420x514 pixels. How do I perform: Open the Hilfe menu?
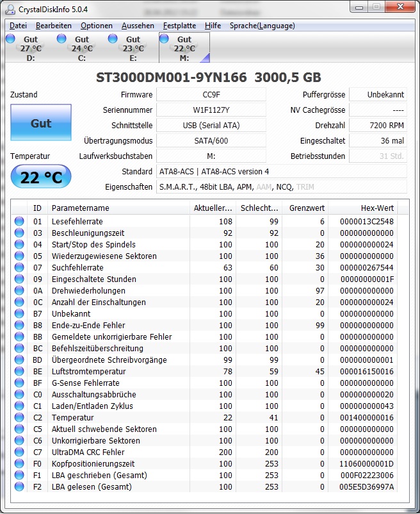(x=213, y=26)
